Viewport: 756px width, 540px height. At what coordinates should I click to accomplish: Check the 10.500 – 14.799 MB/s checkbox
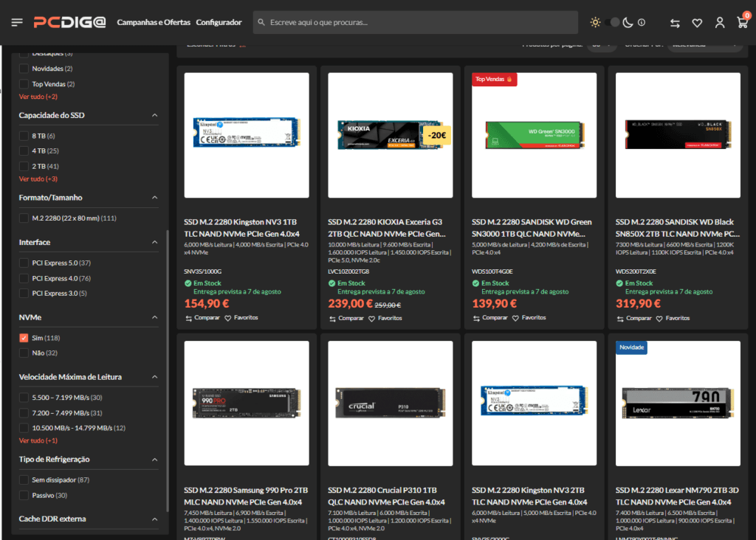(x=24, y=429)
